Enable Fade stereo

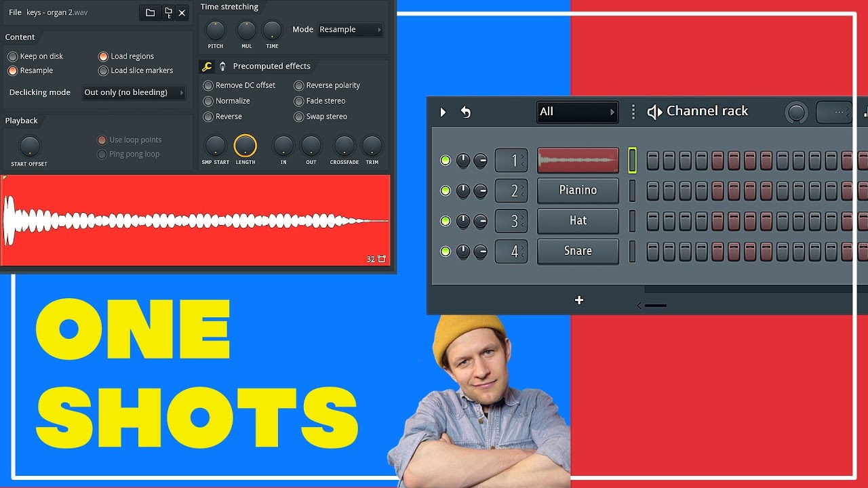tap(320, 101)
